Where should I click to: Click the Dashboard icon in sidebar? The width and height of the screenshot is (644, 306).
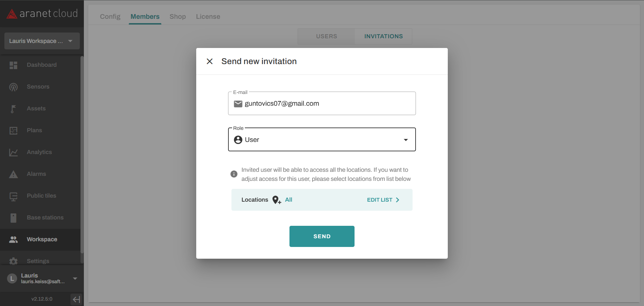pyautogui.click(x=13, y=65)
